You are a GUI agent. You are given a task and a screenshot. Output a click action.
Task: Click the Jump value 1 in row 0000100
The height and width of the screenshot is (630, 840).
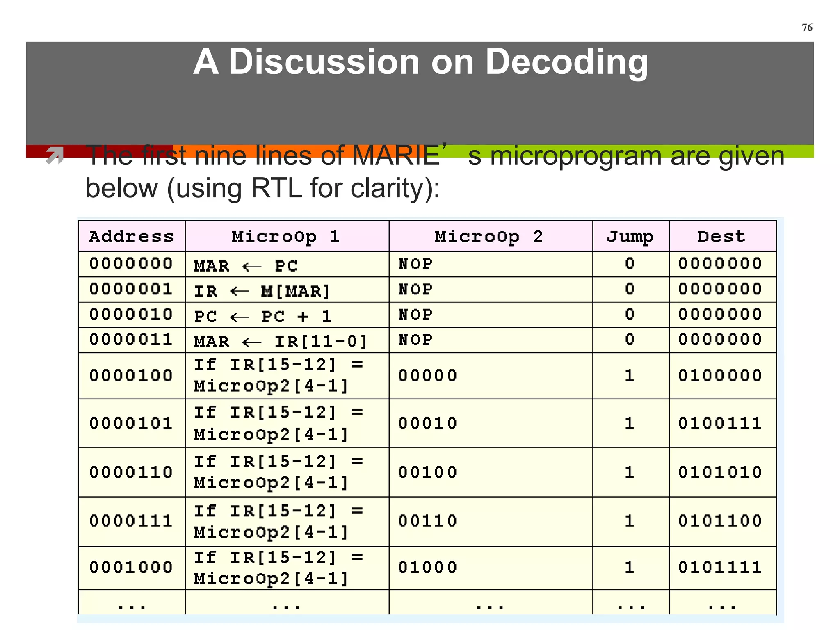point(630,376)
